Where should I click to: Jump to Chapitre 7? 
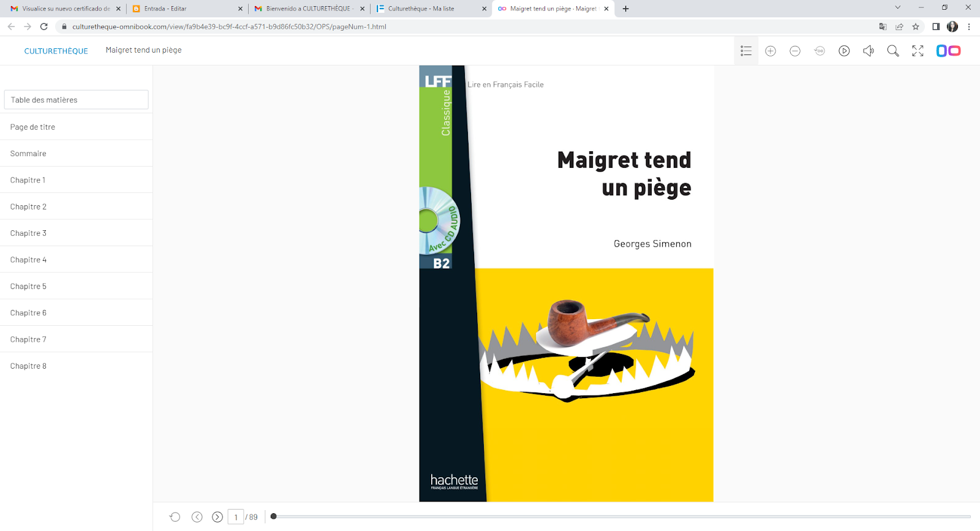[76, 339]
